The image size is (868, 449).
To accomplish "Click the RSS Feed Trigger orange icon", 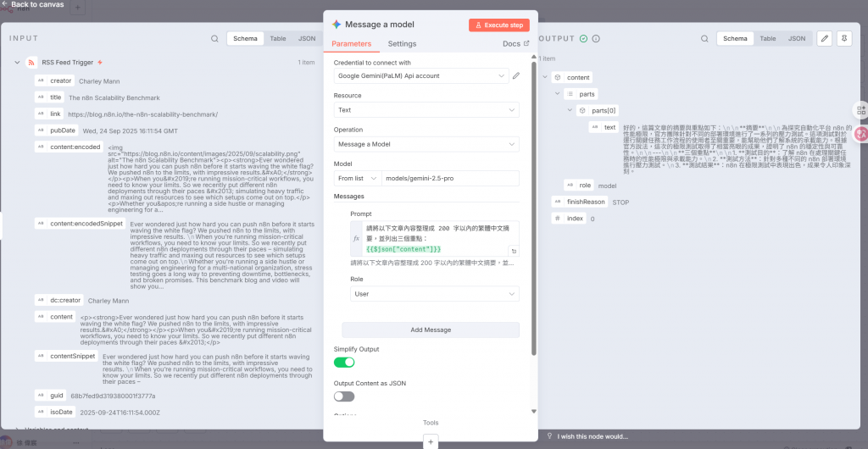I will (x=31, y=63).
